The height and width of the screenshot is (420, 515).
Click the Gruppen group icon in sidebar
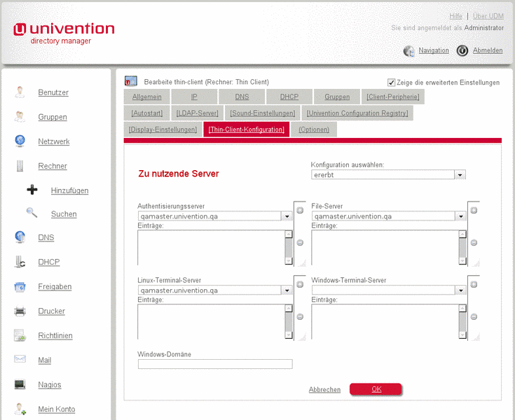tap(20, 117)
